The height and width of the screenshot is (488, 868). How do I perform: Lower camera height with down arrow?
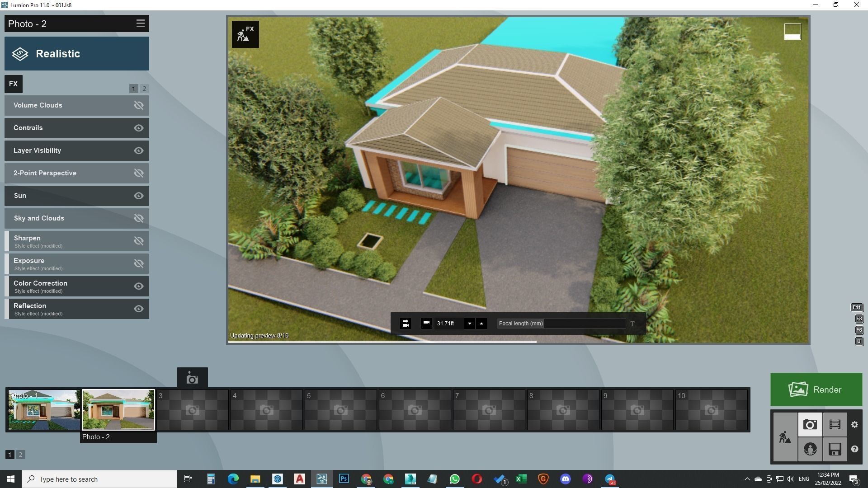[469, 324]
